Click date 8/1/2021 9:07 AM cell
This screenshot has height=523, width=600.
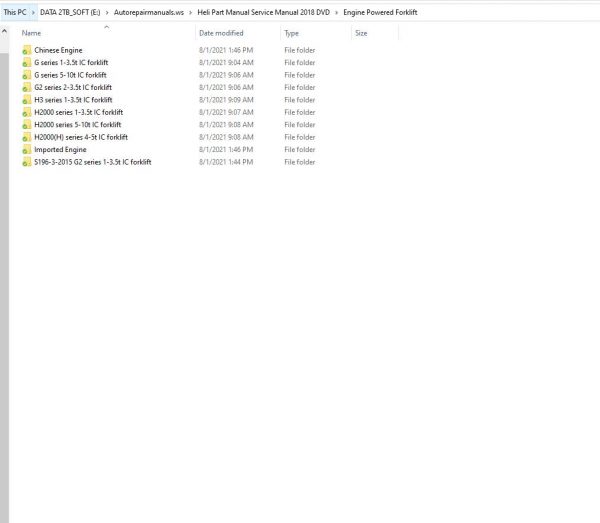(226, 112)
